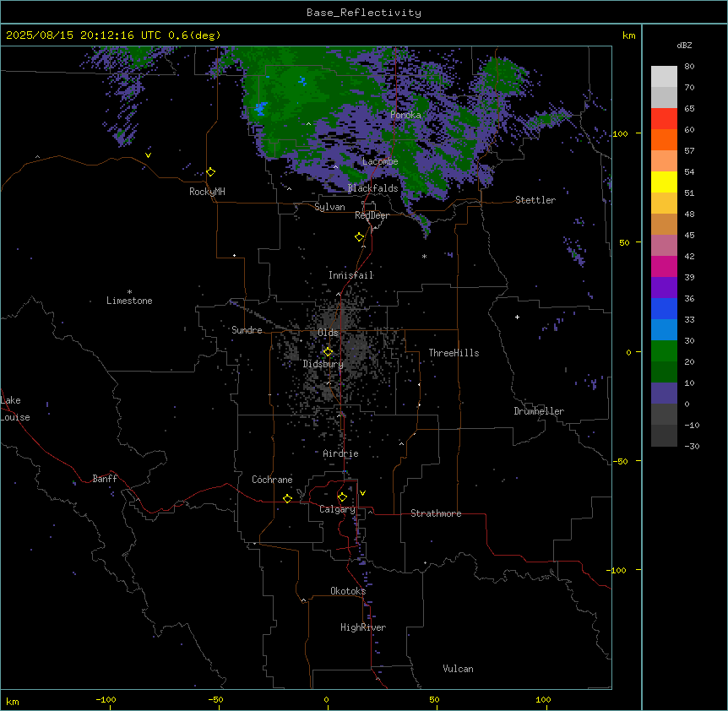Pick the bright green swatch between 30 and 20

click(664, 351)
